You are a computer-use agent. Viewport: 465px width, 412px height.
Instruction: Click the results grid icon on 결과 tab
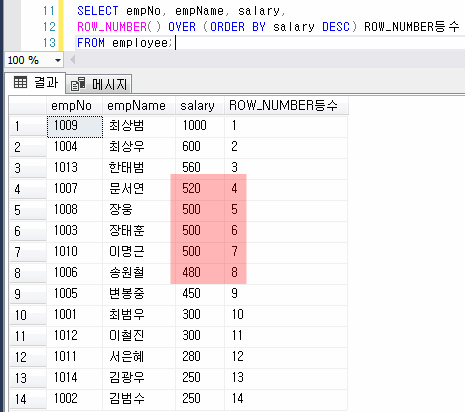[20, 82]
